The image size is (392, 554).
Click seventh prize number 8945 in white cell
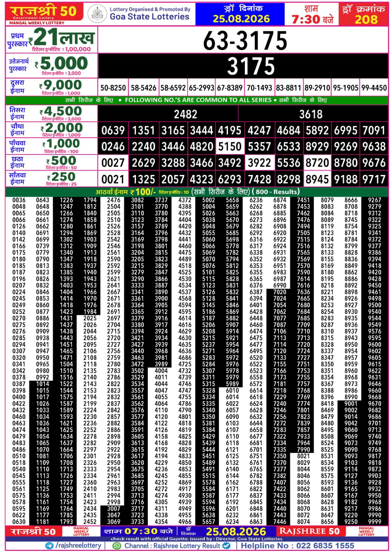point(317,179)
